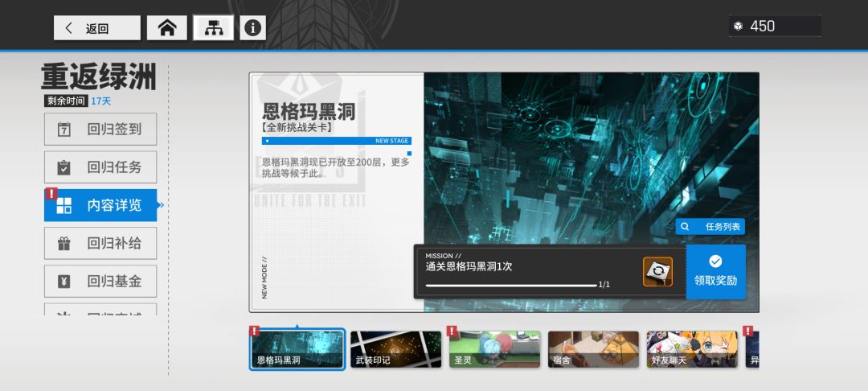Open the hierarchy map icon
The width and height of the screenshot is (868, 391).
click(214, 27)
